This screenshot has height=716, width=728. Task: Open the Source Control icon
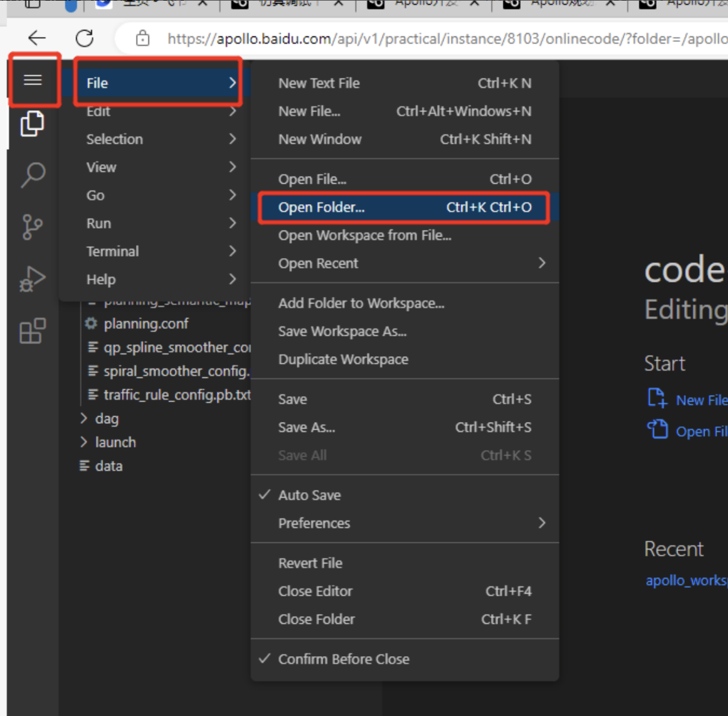pos(32,227)
